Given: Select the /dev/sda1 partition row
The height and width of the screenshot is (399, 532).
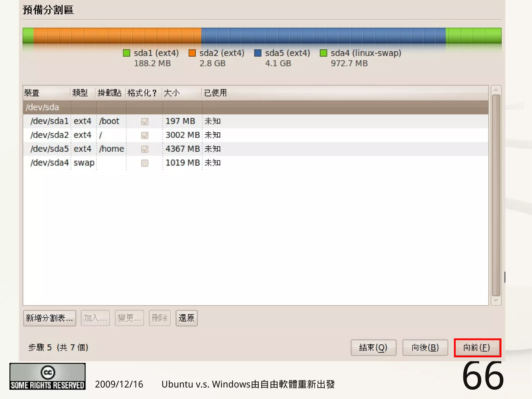Looking at the screenshot, I should pyautogui.click(x=256, y=121).
